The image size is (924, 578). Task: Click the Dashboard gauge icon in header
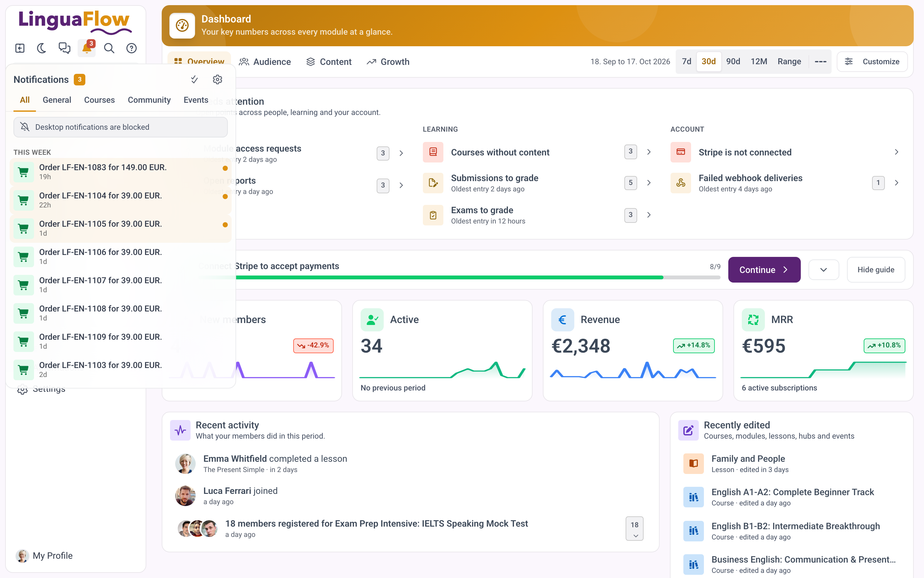click(182, 26)
